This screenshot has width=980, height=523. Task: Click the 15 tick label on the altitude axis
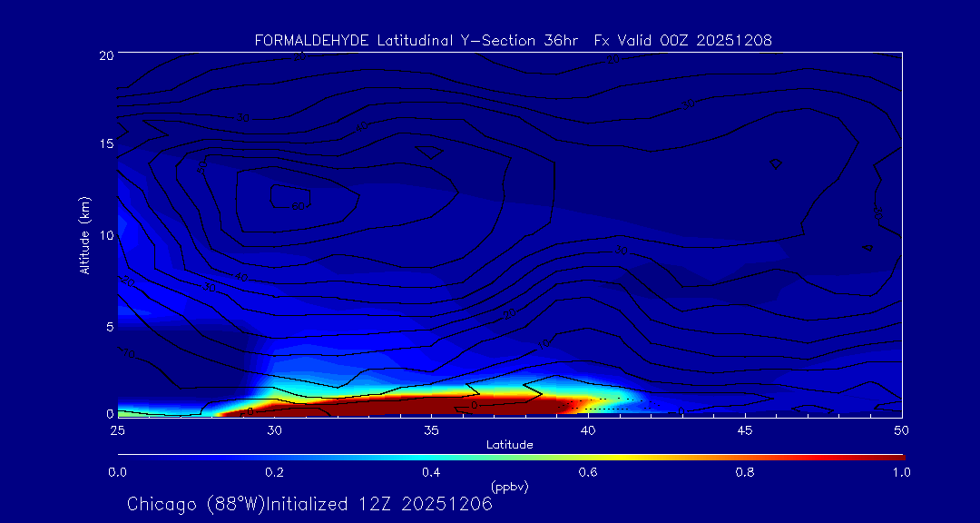[x=105, y=144]
